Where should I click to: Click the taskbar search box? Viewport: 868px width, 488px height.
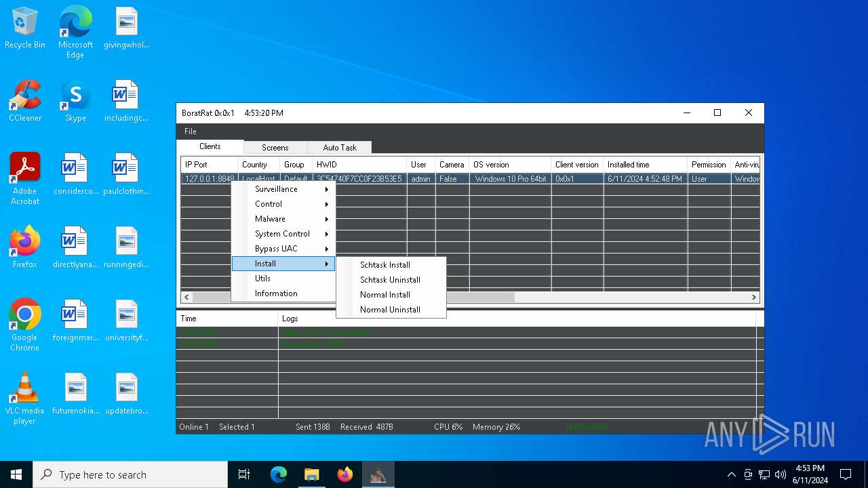[130, 474]
